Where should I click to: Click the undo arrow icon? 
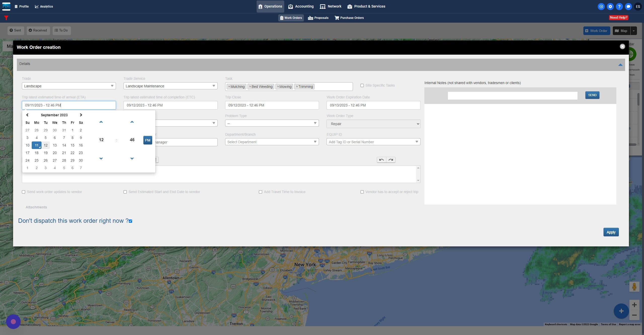381,160
